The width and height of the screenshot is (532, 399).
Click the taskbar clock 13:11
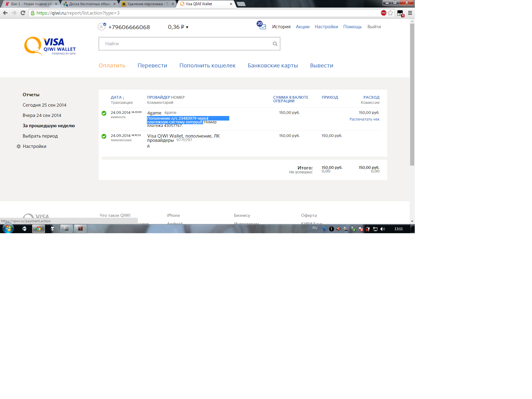pos(398,229)
